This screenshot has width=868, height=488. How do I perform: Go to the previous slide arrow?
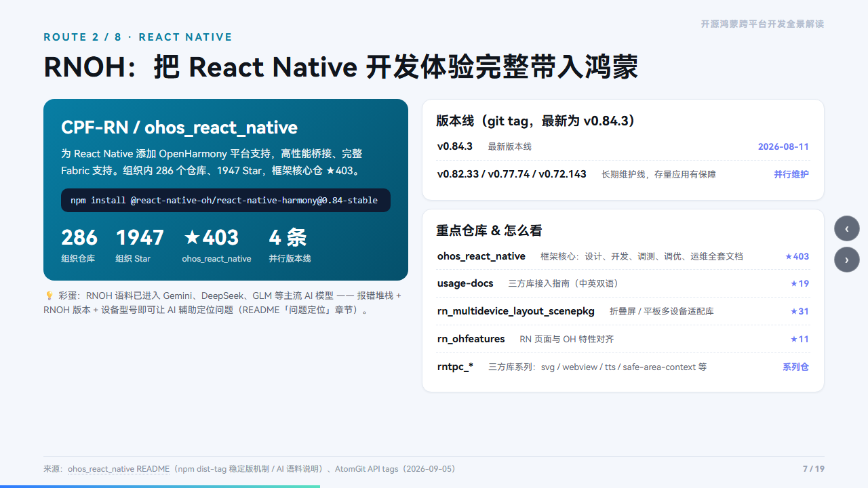[847, 228]
